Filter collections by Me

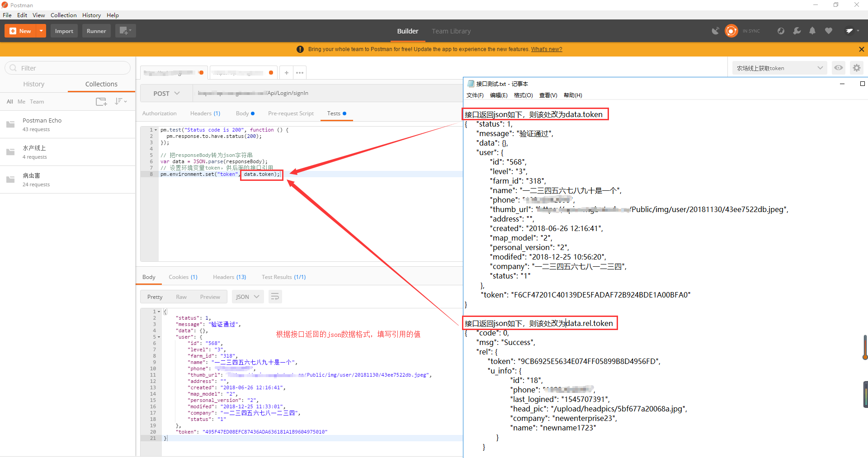click(x=22, y=102)
